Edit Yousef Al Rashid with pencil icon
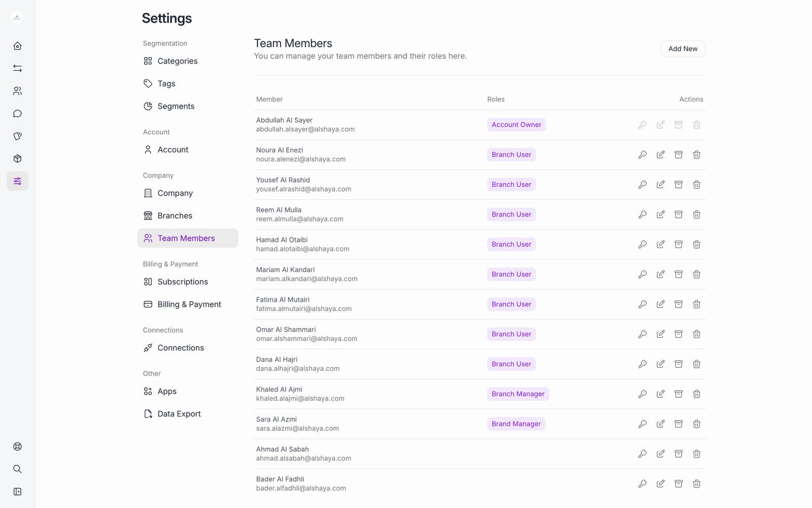The height and width of the screenshot is (508, 812). pyautogui.click(x=660, y=184)
